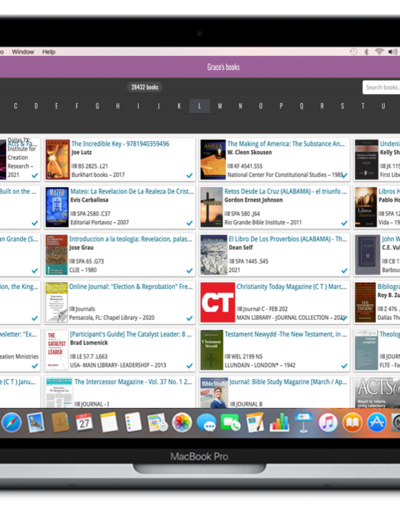Open FaceTime in the dock
The height and width of the screenshot is (516, 400).
click(230, 422)
